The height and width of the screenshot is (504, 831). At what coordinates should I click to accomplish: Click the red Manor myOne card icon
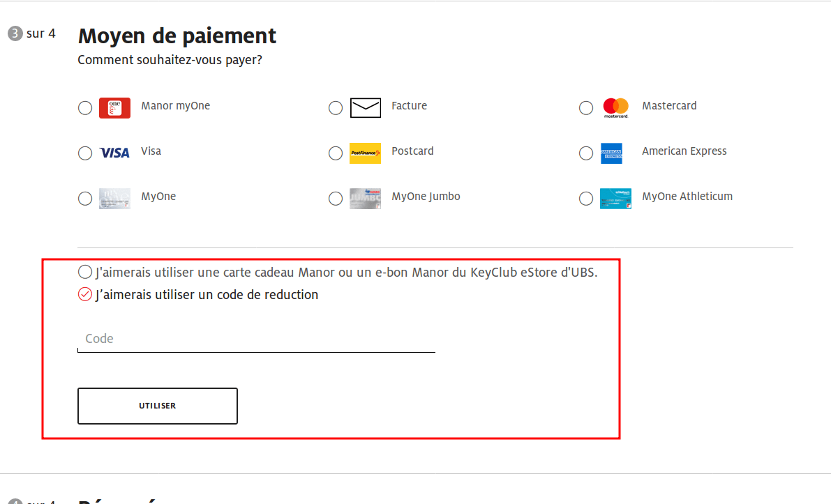click(x=114, y=108)
